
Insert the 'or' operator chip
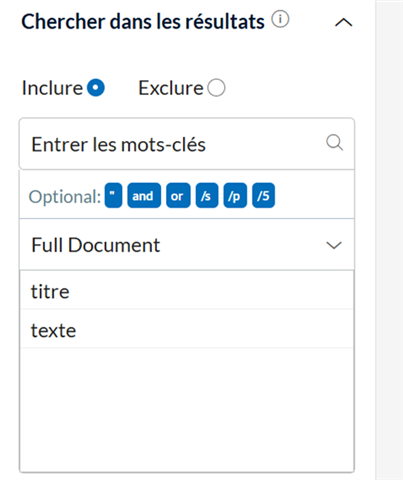178,195
